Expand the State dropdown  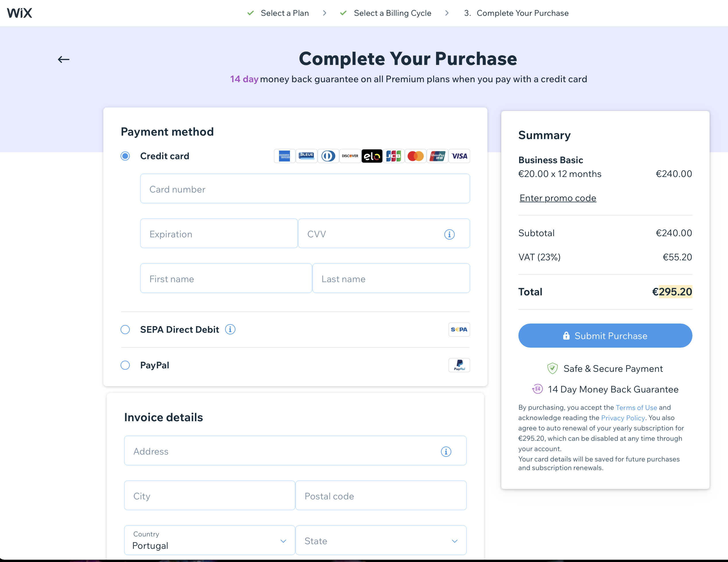[x=381, y=540]
